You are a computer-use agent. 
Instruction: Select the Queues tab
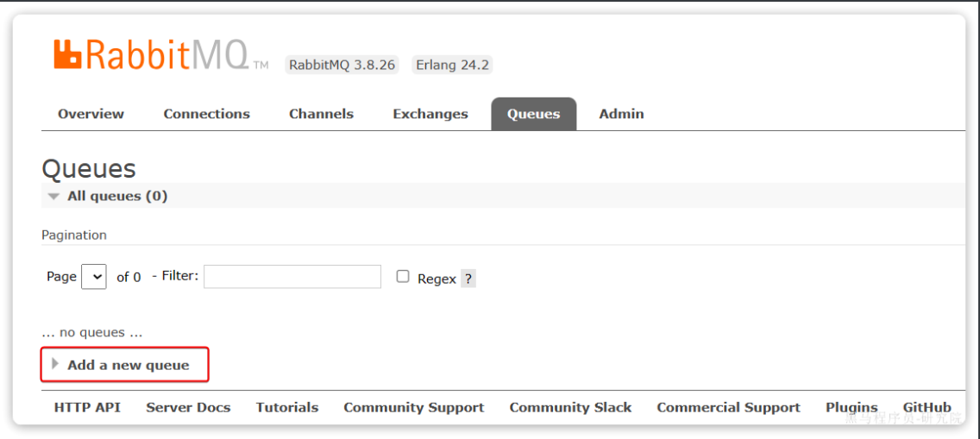(534, 114)
